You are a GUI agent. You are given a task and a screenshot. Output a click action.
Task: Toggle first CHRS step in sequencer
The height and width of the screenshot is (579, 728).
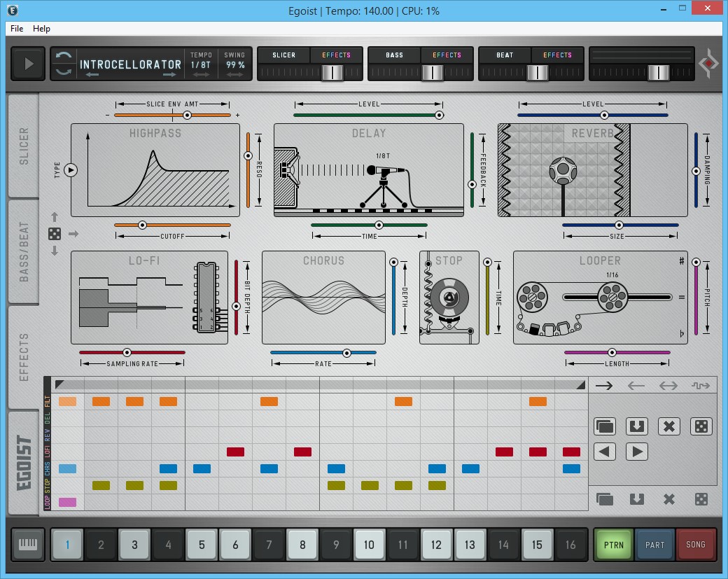pyautogui.click(x=67, y=468)
